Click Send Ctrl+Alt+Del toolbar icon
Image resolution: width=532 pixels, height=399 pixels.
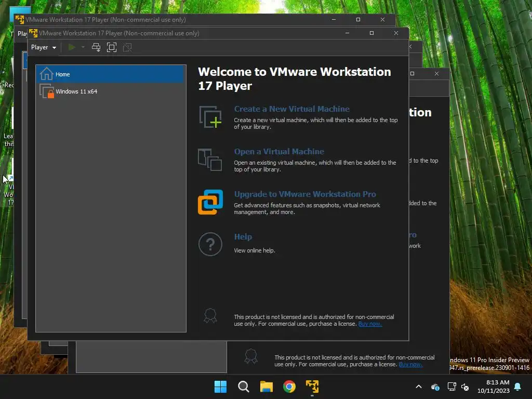pyautogui.click(x=96, y=47)
